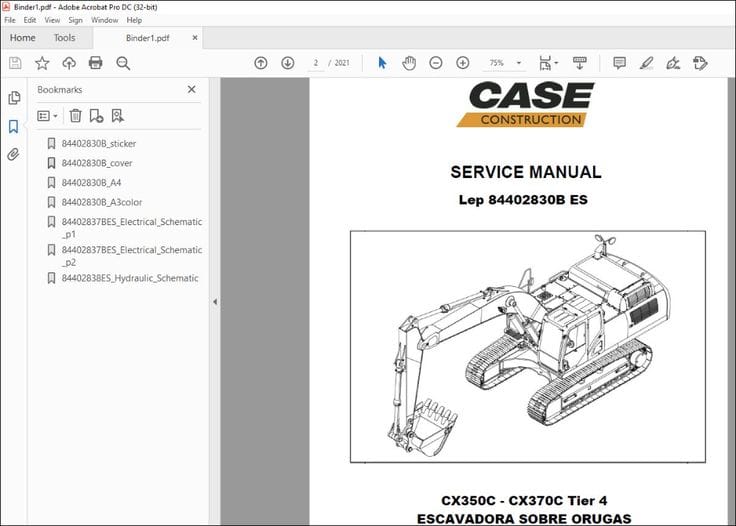This screenshot has width=736, height=526.
Task: Click the scrolling mode keyboard icon
Action: tap(580, 63)
